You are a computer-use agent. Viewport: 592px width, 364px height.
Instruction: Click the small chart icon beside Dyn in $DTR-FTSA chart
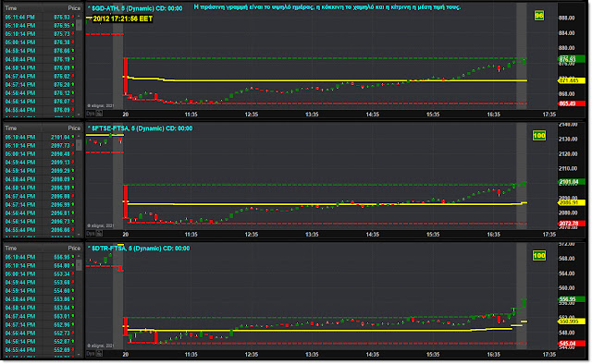[99, 354]
